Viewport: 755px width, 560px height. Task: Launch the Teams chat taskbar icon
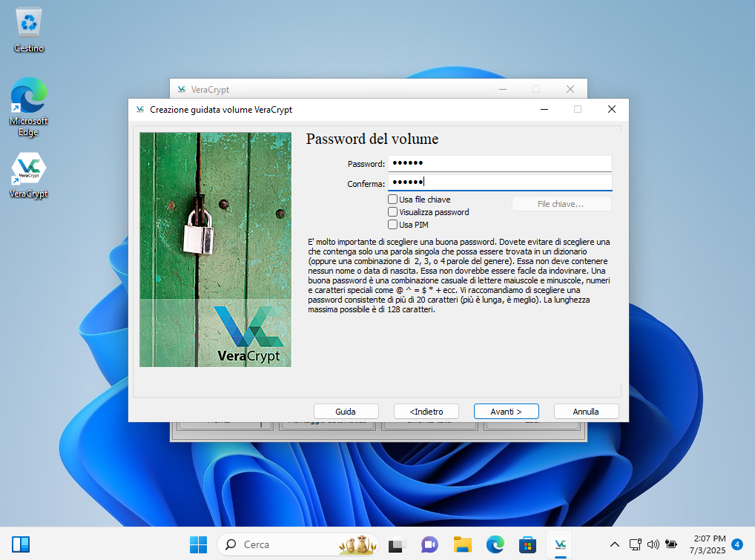(x=429, y=544)
